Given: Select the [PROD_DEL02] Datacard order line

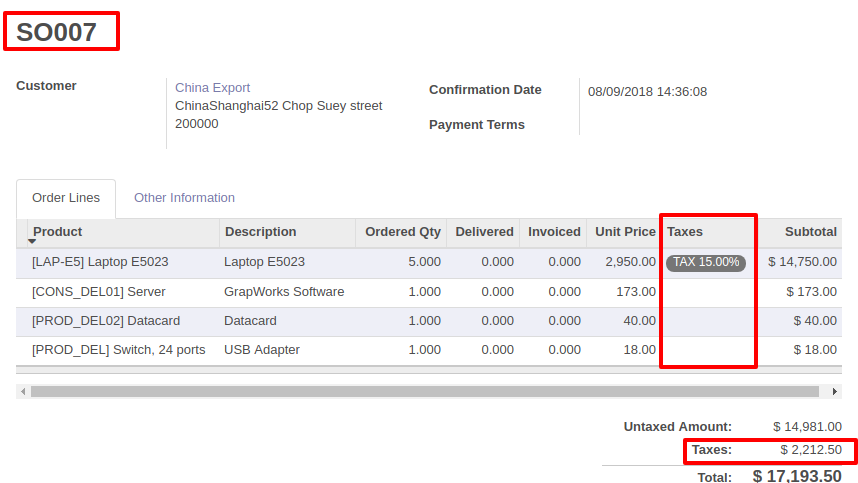Looking at the screenshot, I should [429, 321].
